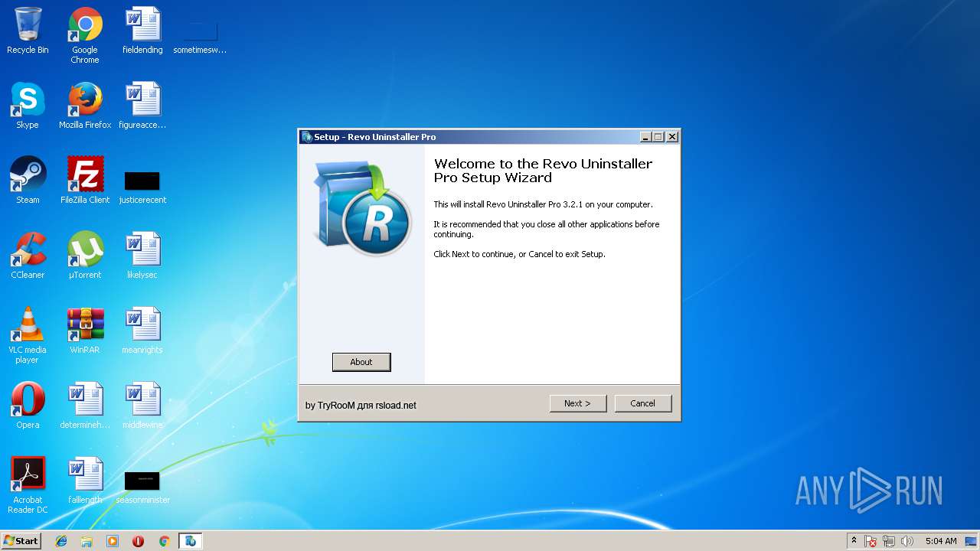This screenshot has height=551, width=980.
Task: Minimize the setup wizard window
Action: tap(645, 137)
